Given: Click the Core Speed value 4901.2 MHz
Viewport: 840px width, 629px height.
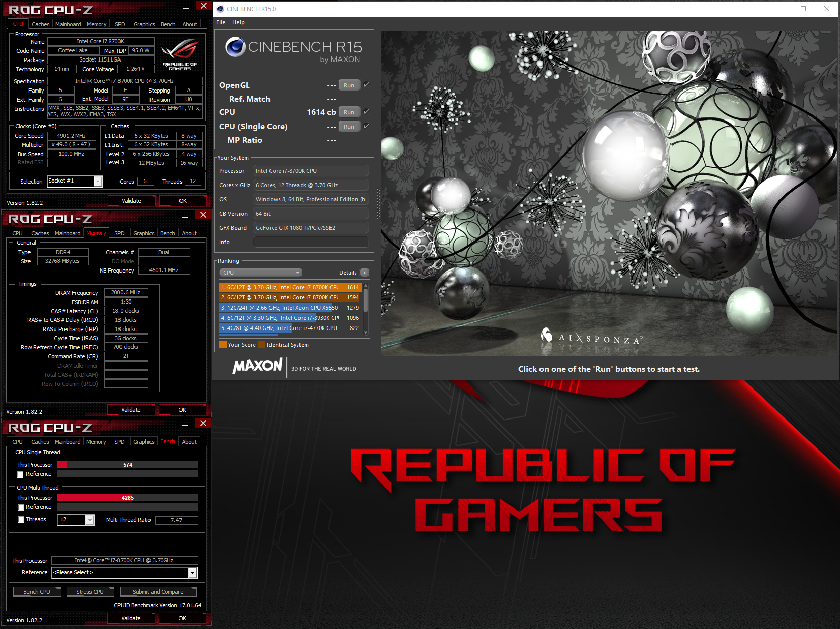Looking at the screenshot, I should click(72, 136).
